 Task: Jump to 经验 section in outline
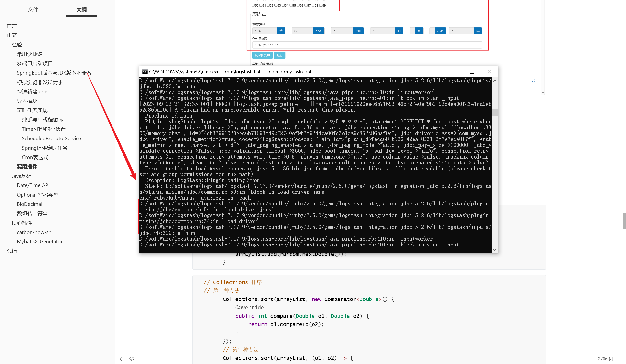coord(17,45)
